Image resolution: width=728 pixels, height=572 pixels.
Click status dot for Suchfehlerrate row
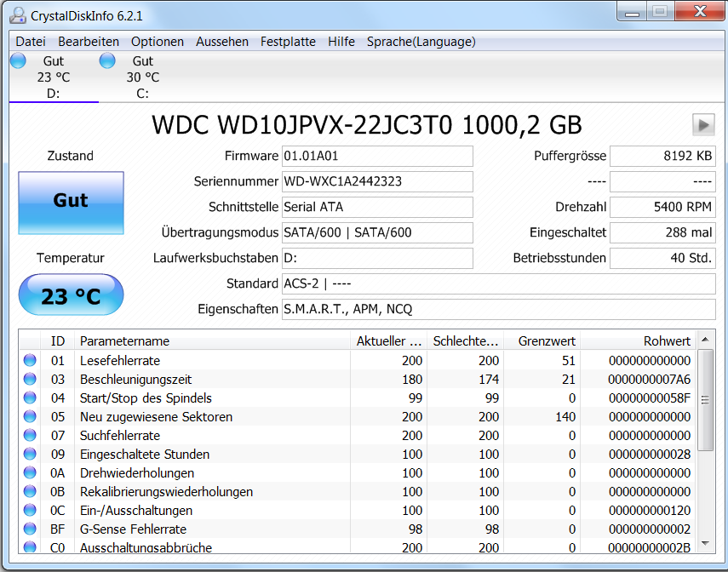(x=30, y=435)
